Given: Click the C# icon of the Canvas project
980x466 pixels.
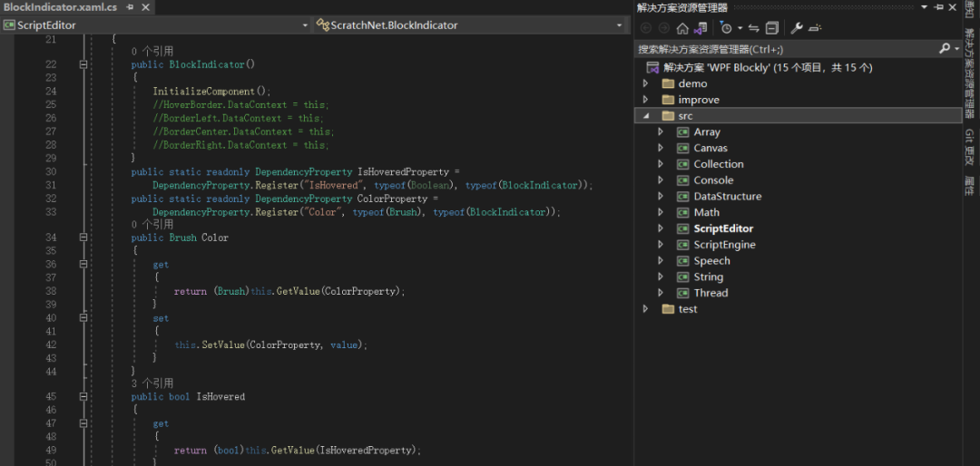Looking at the screenshot, I should (682, 149).
